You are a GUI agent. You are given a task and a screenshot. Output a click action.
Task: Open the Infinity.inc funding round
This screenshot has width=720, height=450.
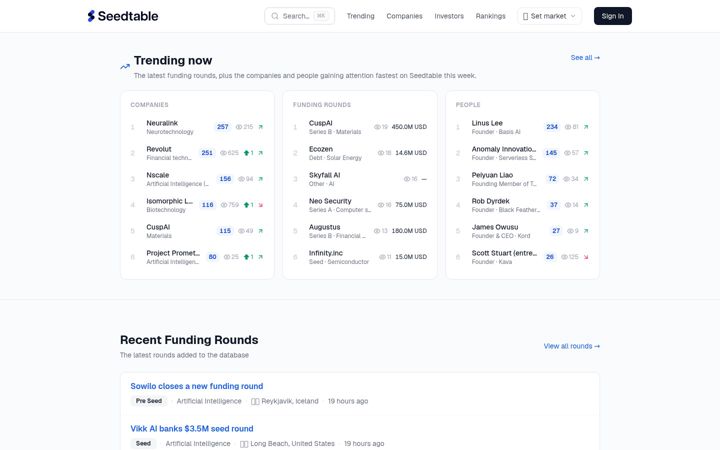click(x=360, y=257)
